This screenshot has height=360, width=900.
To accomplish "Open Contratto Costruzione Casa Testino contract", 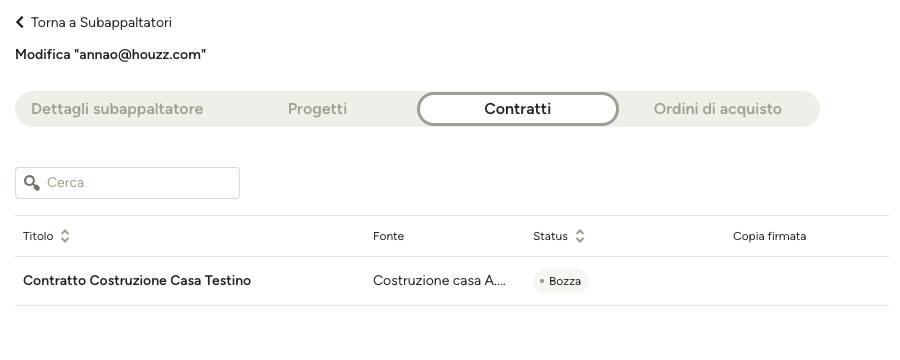I will tap(137, 281).
